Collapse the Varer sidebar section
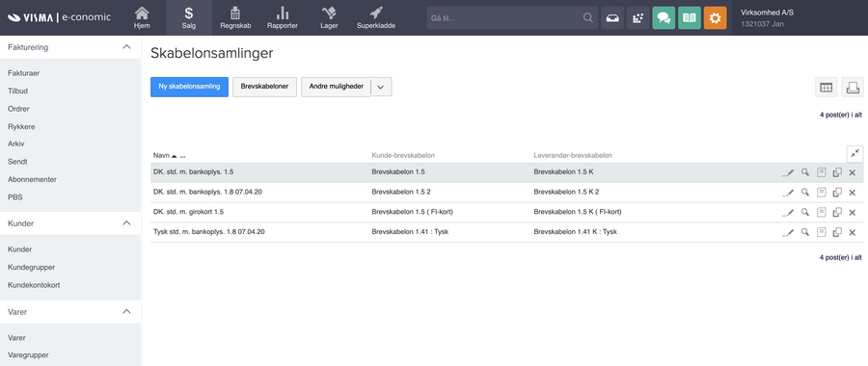Image resolution: width=868 pixels, height=366 pixels. tap(126, 311)
